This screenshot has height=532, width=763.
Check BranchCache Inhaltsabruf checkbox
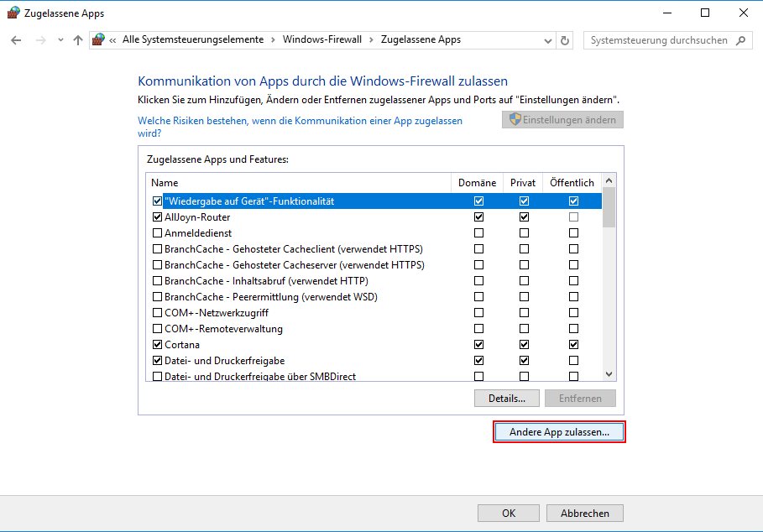point(157,281)
